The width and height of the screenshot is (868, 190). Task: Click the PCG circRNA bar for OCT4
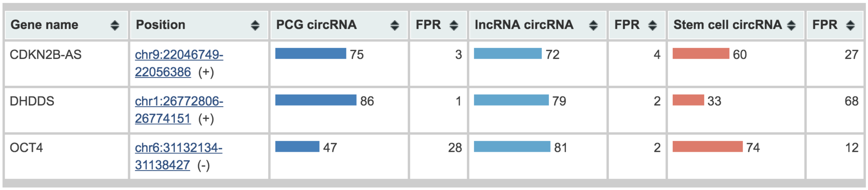[x=297, y=147]
